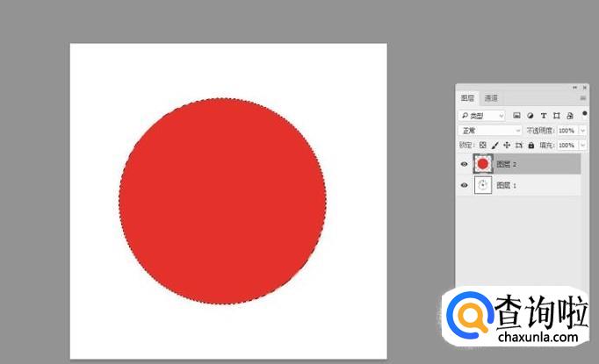Image resolution: width=599 pixels, height=364 pixels.
Task: Open the 不透明度 opacity slider arrow
Action: tap(583, 131)
